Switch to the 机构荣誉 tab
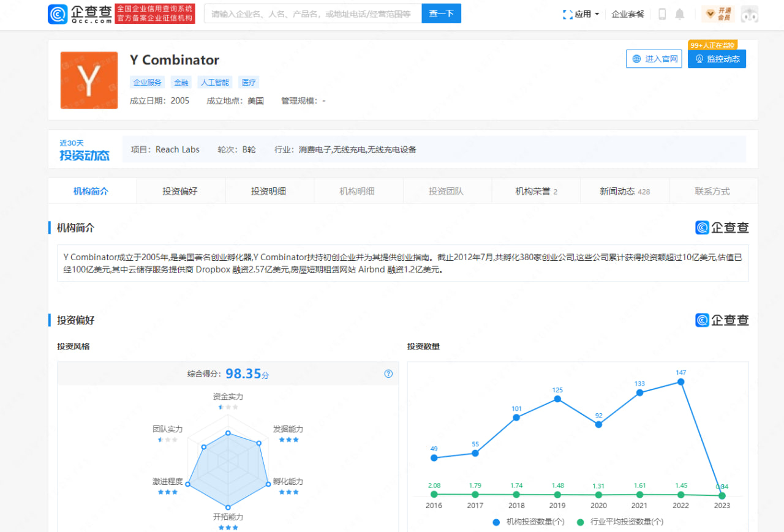 [x=536, y=191]
